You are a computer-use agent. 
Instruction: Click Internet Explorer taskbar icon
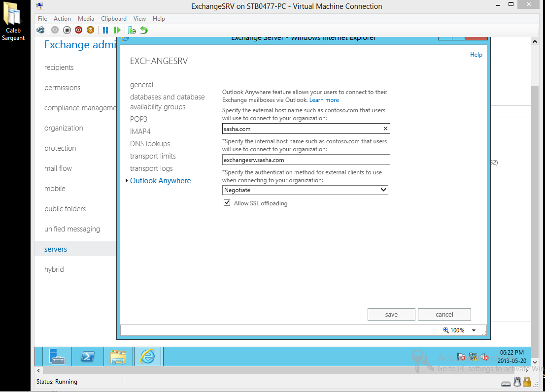click(x=148, y=356)
